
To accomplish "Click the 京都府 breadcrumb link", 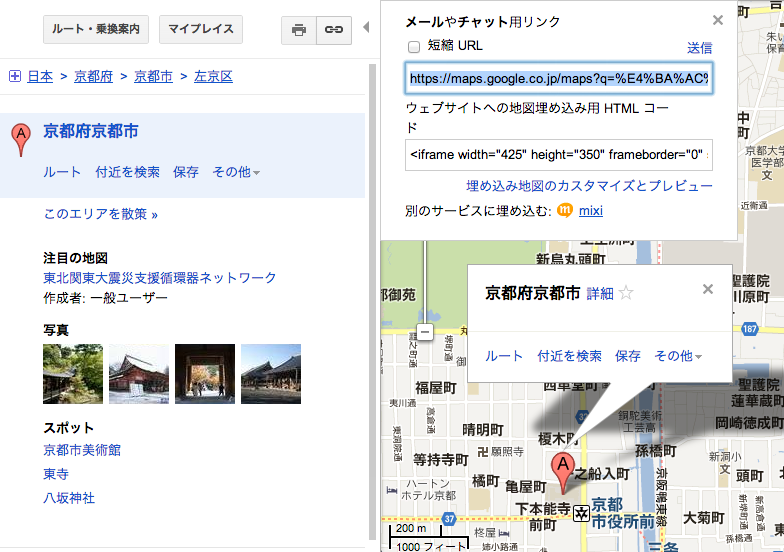I will pyautogui.click(x=94, y=76).
